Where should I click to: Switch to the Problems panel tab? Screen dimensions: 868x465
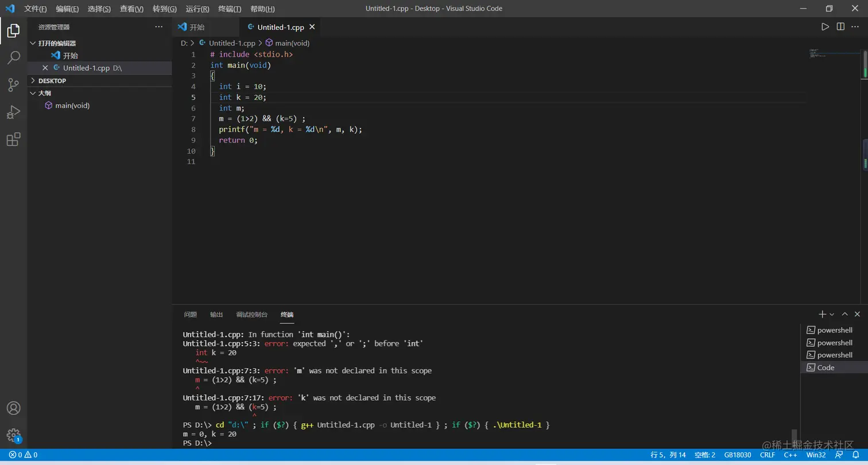190,315
